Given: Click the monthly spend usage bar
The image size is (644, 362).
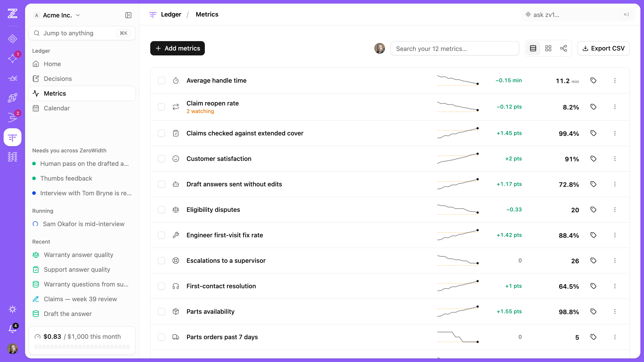Looking at the screenshot, I should pyautogui.click(x=82, y=347).
